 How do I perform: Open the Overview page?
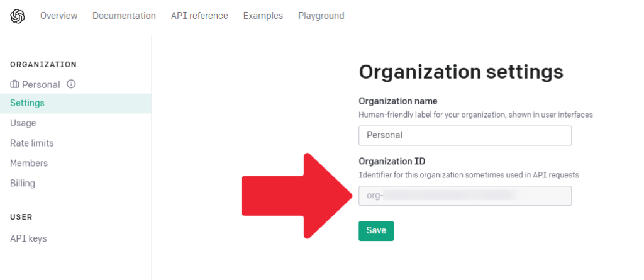(x=58, y=16)
